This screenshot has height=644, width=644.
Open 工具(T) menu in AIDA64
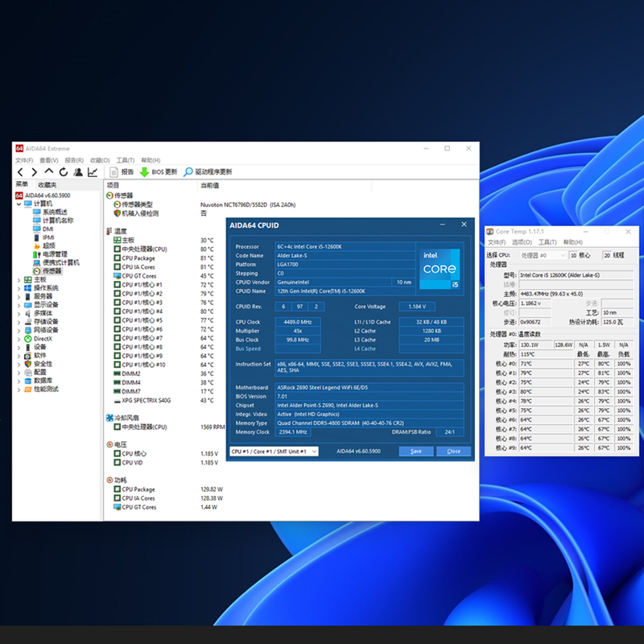click(x=125, y=160)
